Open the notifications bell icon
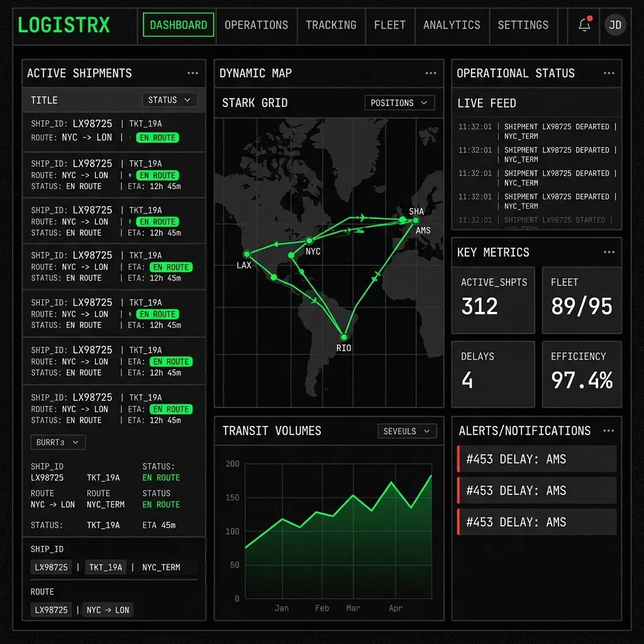The width and height of the screenshot is (644, 644). click(x=584, y=25)
